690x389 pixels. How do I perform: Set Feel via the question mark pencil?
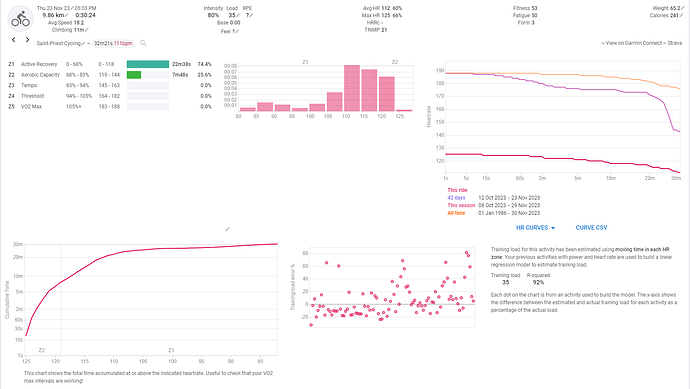235,32
